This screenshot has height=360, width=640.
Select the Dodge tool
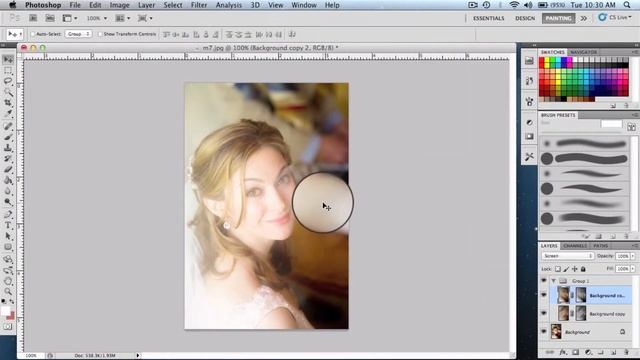pos(8,202)
